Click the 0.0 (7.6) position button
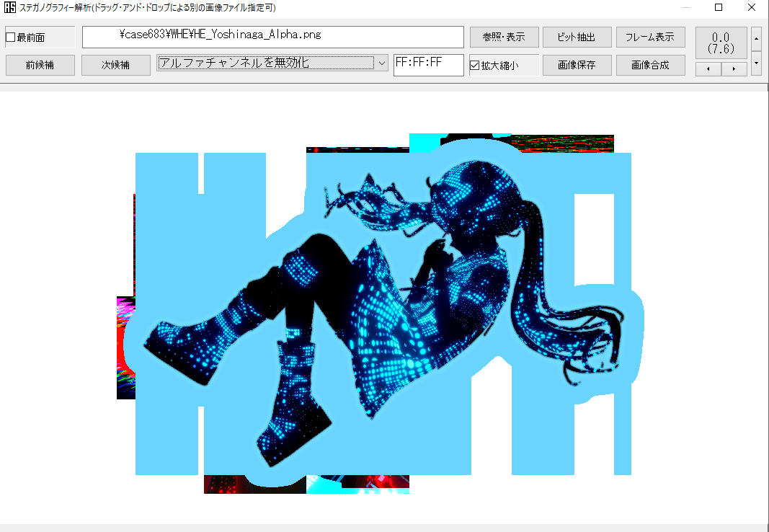 721,43
